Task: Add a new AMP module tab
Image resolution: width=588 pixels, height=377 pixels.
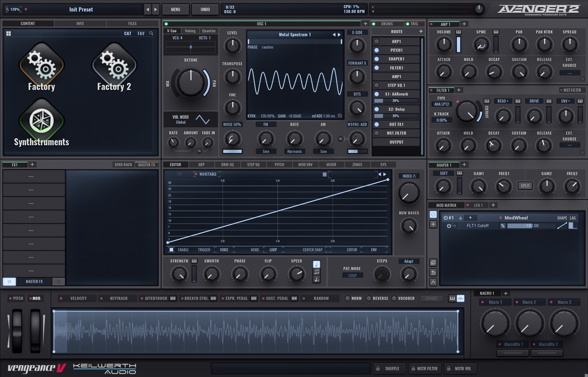Action: (x=464, y=24)
